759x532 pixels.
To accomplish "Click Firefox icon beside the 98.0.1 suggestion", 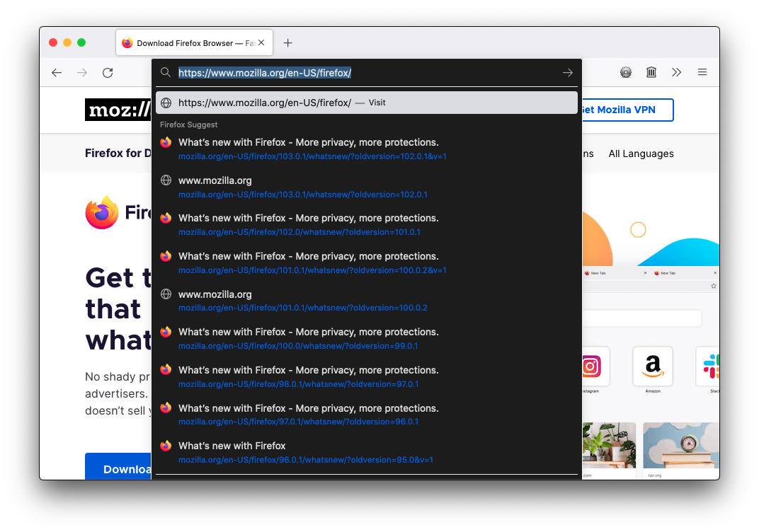I will [166, 369].
